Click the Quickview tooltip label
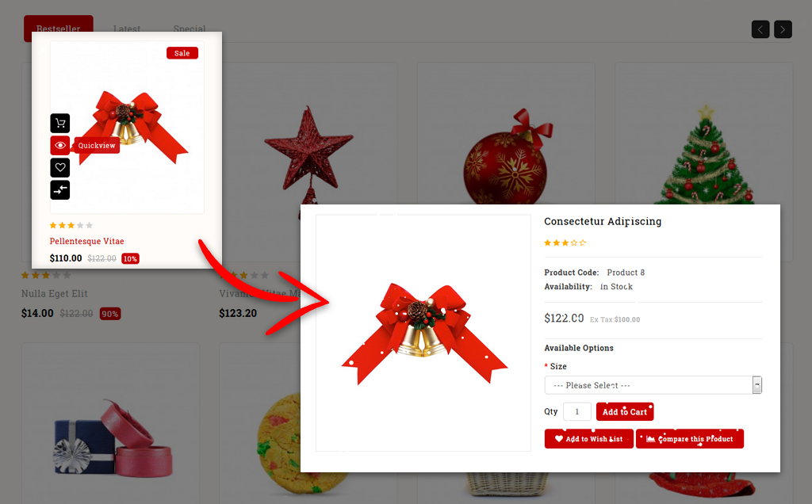 click(x=97, y=145)
